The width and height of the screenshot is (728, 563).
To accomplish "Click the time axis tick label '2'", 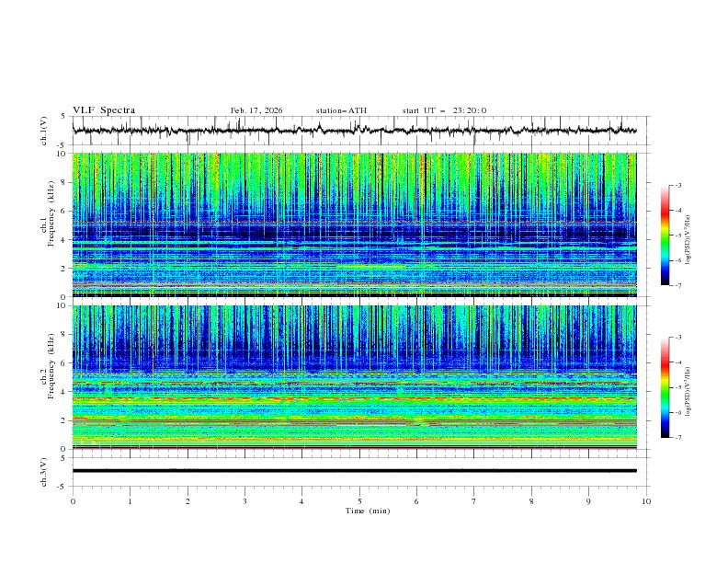I will tap(188, 501).
